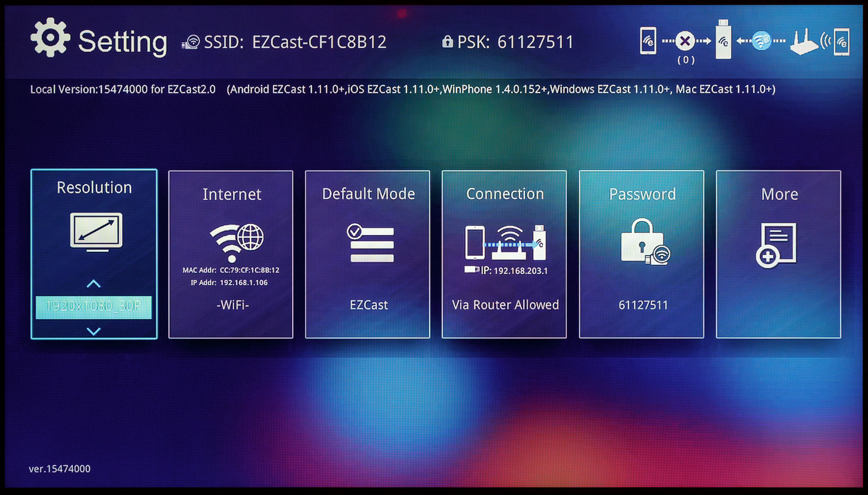Click the blue internet globe status icon
This screenshot has width=868, height=495.
(761, 41)
